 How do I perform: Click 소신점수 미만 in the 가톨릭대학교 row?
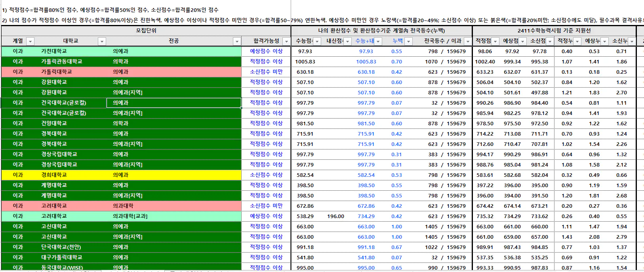pyautogui.click(x=266, y=72)
